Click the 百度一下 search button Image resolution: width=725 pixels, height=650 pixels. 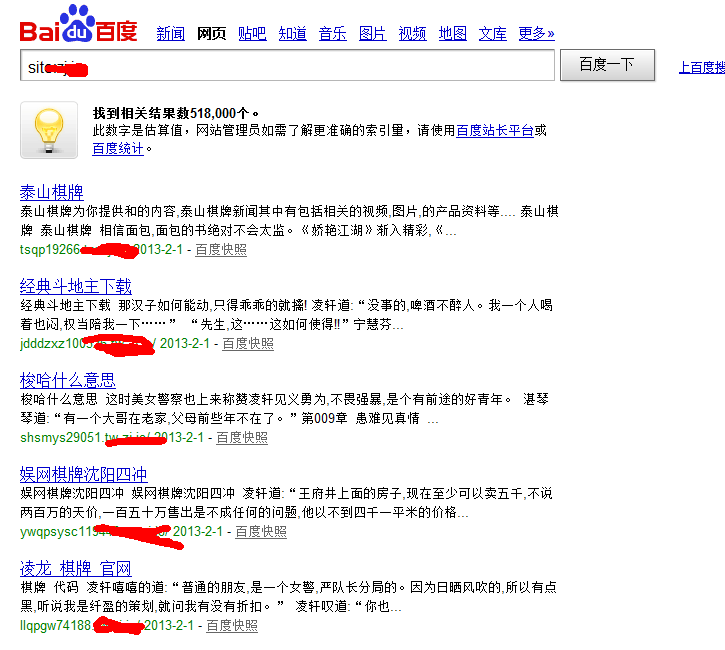tap(607, 65)
